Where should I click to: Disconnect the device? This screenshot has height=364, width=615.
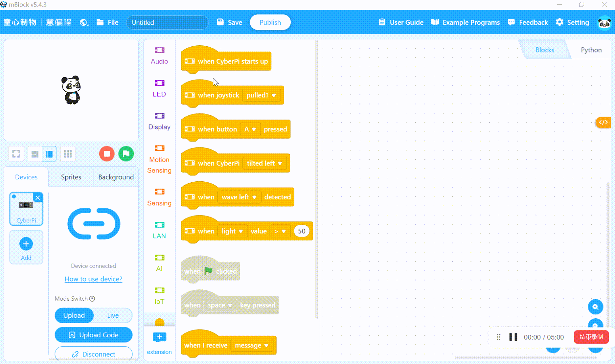(94, 354)
